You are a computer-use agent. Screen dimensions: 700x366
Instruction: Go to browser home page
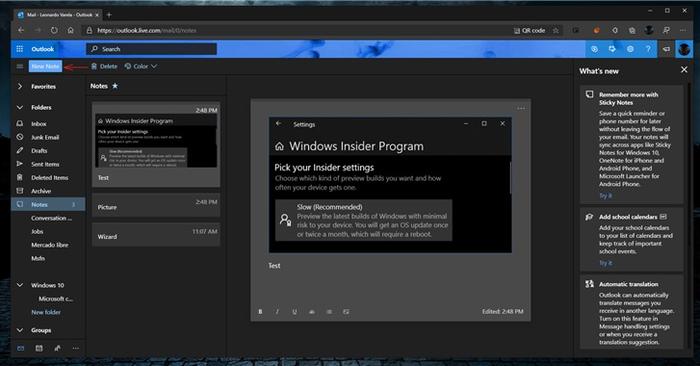tap(71, 30)
